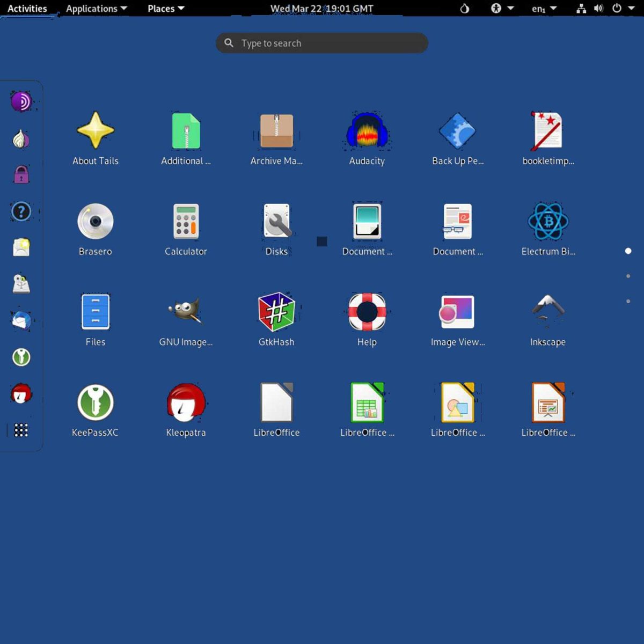
Task: Click the Activities button
Action: pyautogui.click(x=27, y=9)
